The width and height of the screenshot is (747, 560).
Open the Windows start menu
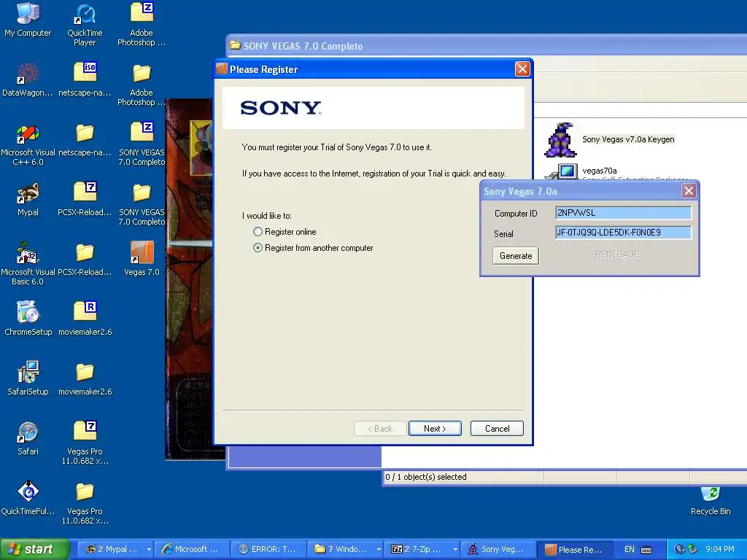pos(34,550)
